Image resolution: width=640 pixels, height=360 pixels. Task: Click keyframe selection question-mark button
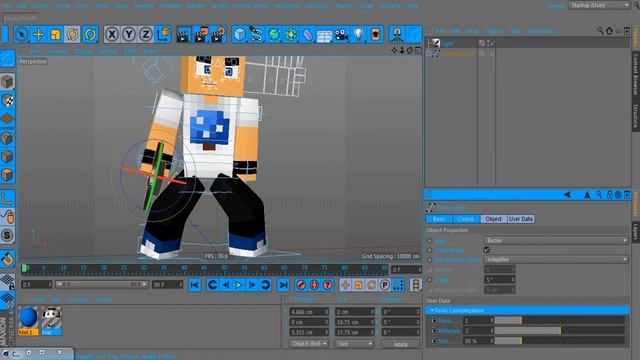327,285
